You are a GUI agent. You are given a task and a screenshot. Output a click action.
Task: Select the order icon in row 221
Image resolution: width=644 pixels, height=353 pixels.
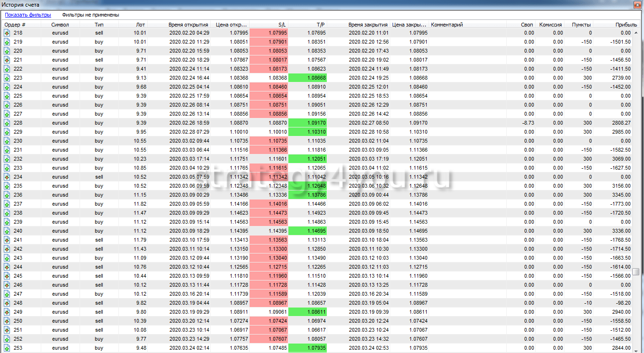7,60
